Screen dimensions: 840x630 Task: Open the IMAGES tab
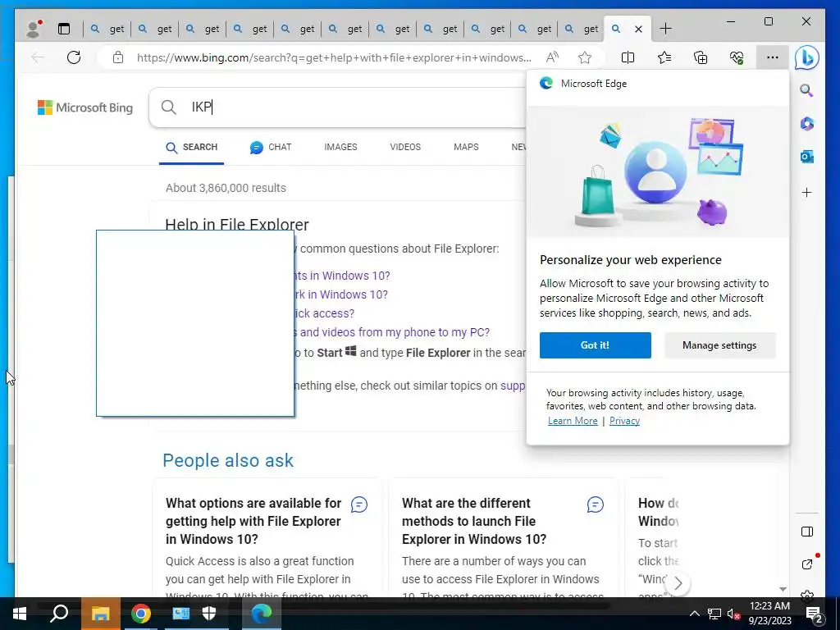(x=340, y=147)
